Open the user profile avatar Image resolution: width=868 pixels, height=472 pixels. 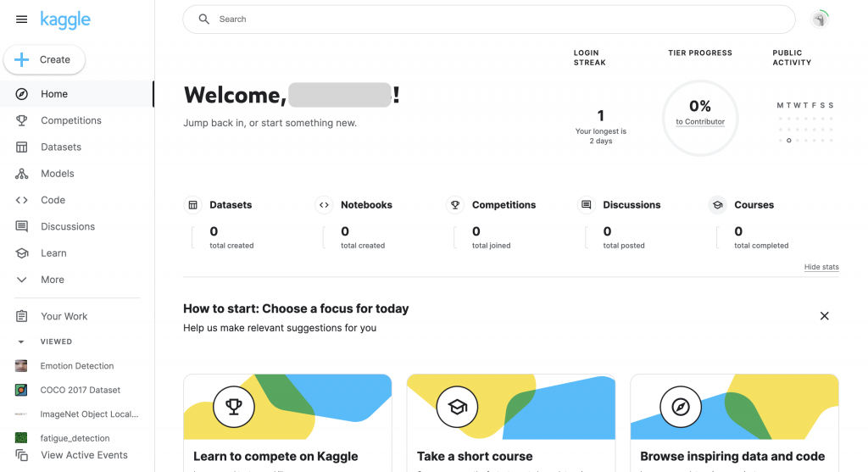click(x=820, y=19)
